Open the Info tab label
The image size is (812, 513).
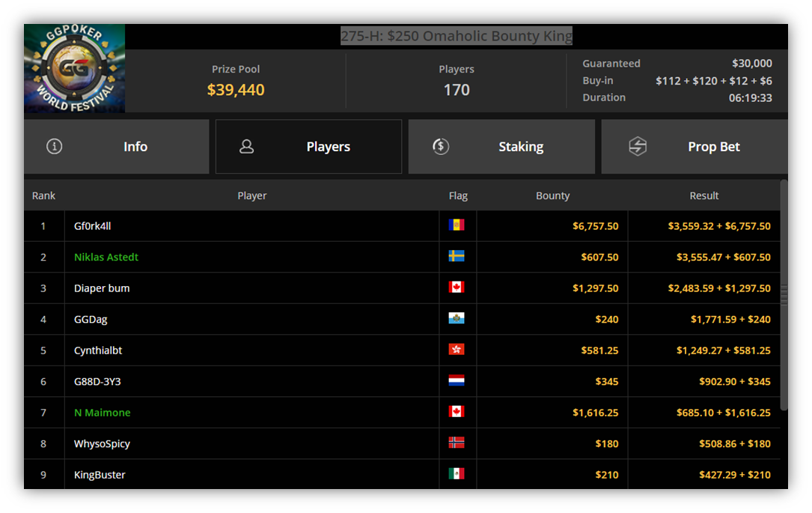point(135,148)
